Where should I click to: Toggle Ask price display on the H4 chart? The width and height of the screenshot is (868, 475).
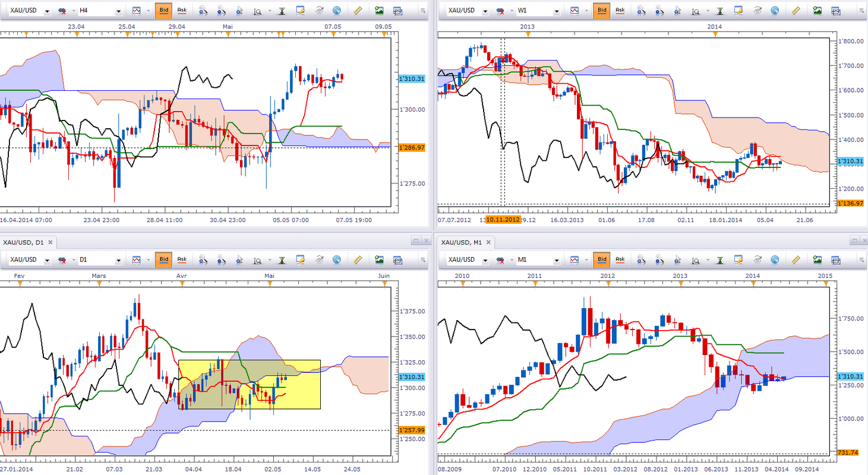(182, 11)
